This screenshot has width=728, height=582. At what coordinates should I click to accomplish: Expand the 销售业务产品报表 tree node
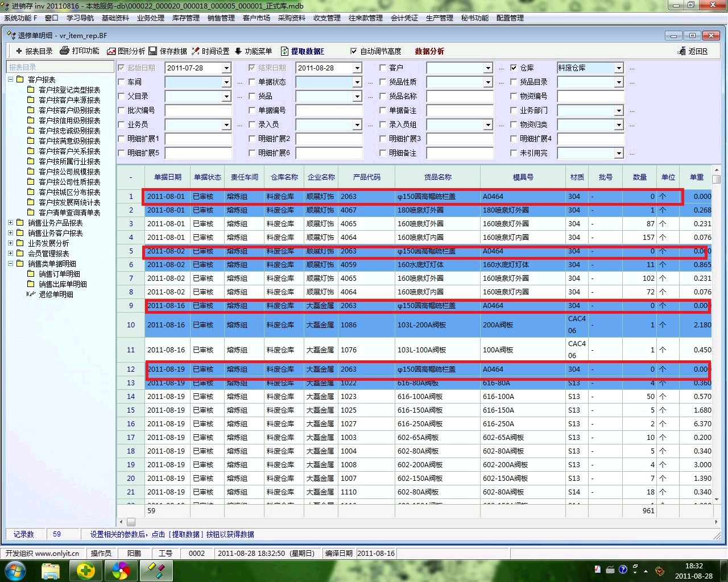pyautogui.click(x=10, y=223)
